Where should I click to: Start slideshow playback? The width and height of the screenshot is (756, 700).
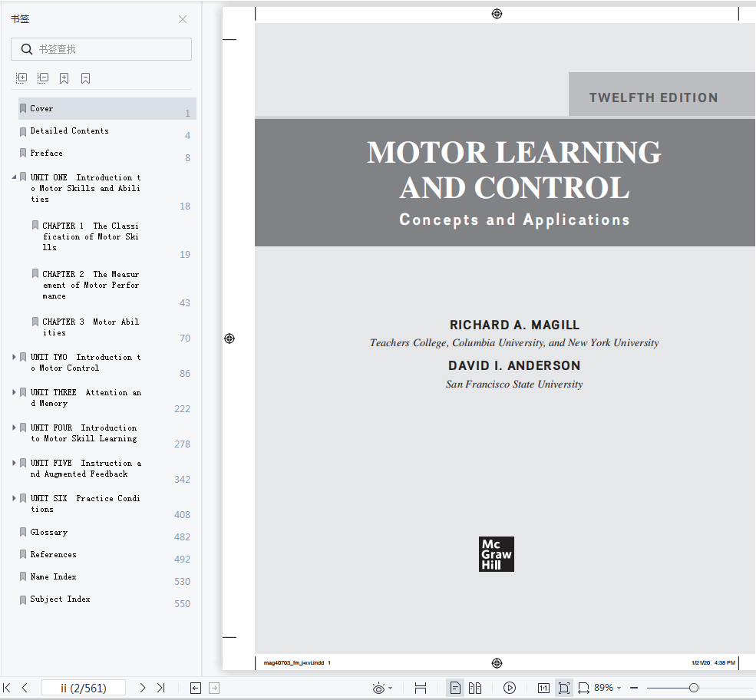[509, 688]
